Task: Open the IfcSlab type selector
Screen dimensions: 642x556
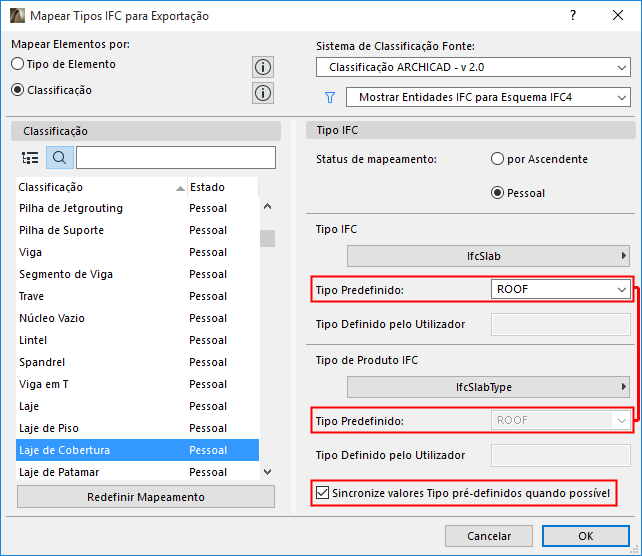Action: pyautogui.click(x=488, y=256)
